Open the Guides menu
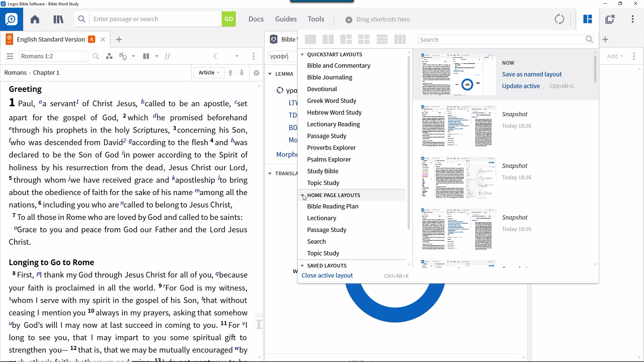The height and width of the screenshot is (362, 644). tap(286, 19)
